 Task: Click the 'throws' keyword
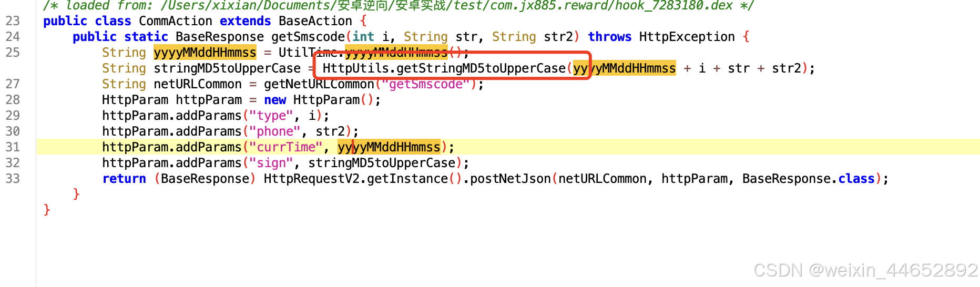pyautogui.click(x=610, y=37)
